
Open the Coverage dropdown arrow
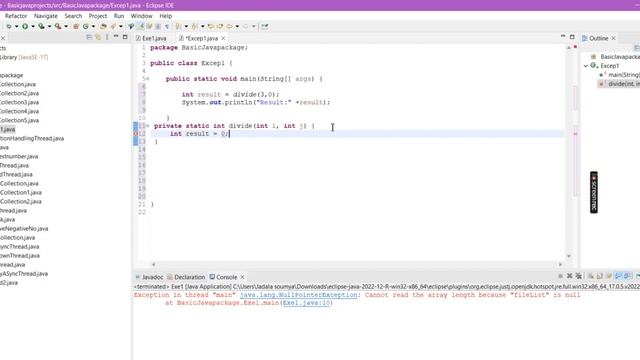click(49, 27)
